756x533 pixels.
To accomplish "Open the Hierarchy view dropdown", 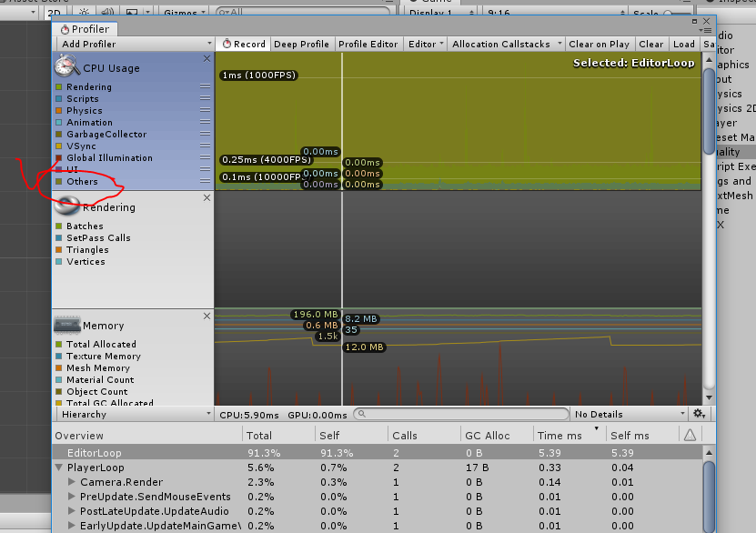I will (x=133, y=414).
